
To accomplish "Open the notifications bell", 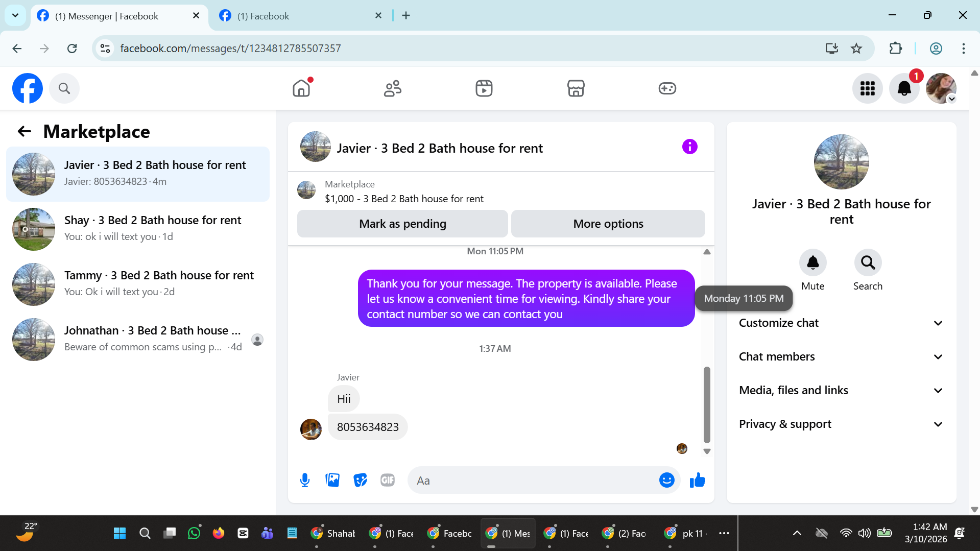I will (x=904, y=88).
